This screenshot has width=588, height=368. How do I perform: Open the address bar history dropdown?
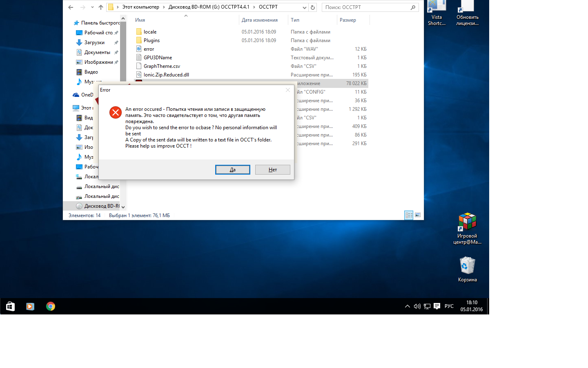pos(304,7)
